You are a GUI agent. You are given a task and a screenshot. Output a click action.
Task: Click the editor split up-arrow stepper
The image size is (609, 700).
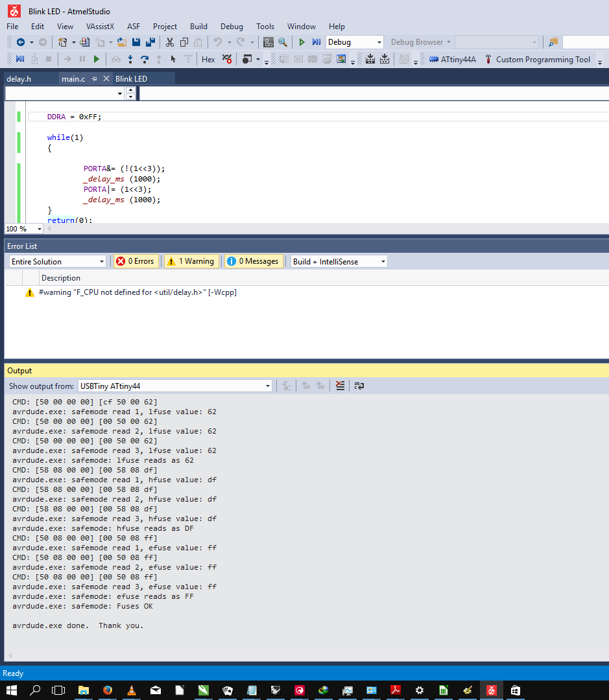point(130,90)
